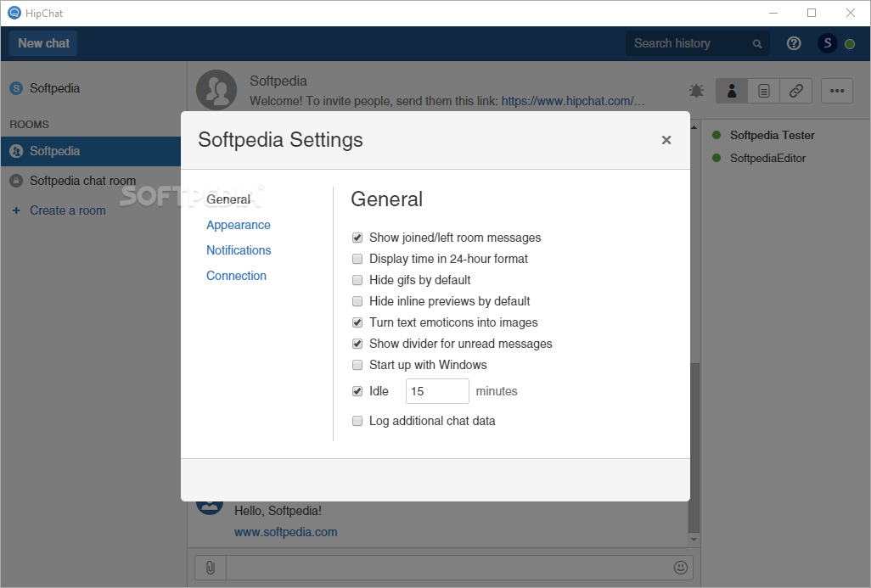Close the Softpedia Settings dialog
The width and height of the screenshot is (871, 588).
click(x=666, y=140)
